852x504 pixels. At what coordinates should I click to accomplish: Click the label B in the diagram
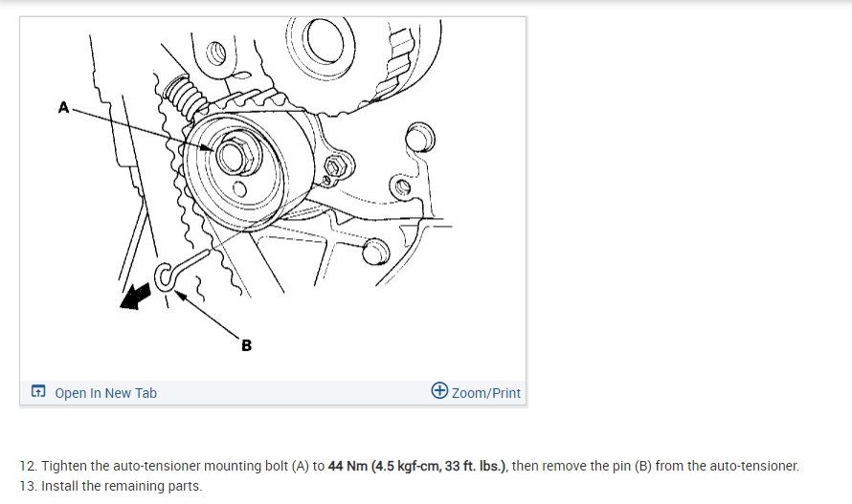pyautogui.click(x=246, y=345)
